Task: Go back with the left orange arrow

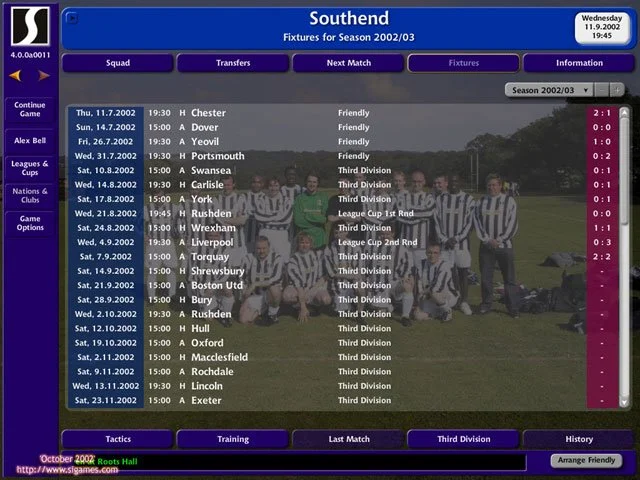Action: click(16, 75)
